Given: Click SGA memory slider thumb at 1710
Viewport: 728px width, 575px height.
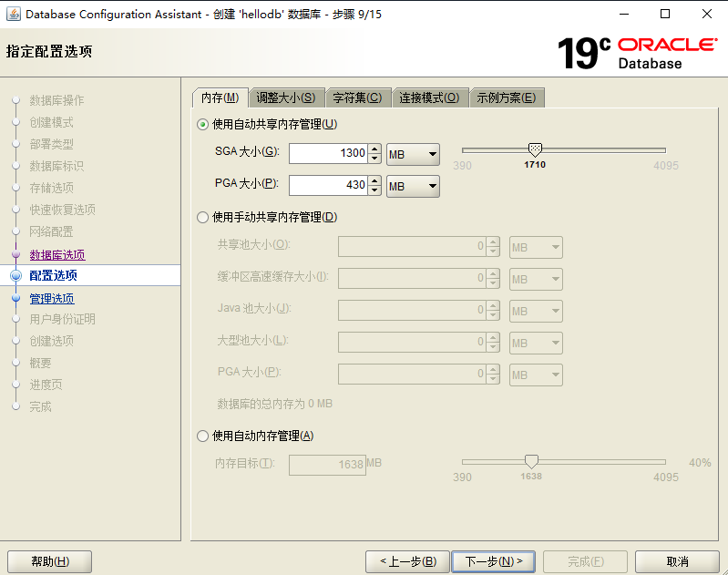Looking at the screenshot, I should (x=535, y=149).
